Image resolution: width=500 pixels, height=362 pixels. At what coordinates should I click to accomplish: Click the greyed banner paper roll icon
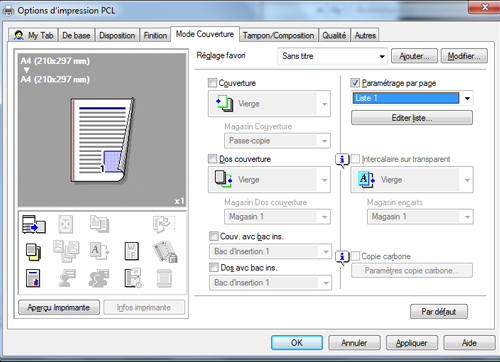pyautogui.click(x=164, y=278)
